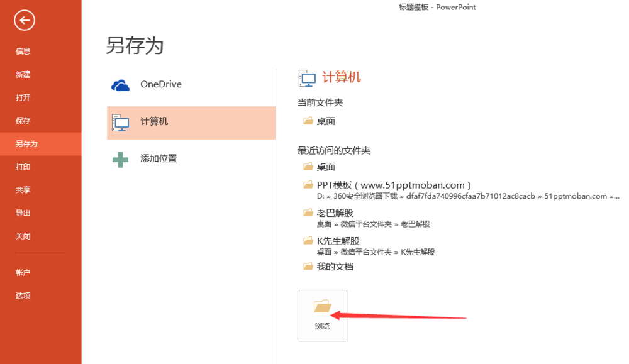Open the 帐户 page

click(x=23, y=273)
